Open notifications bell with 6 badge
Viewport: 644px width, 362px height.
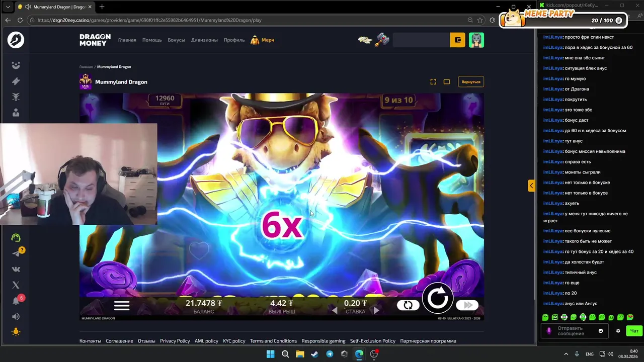(x=16, y=301)
